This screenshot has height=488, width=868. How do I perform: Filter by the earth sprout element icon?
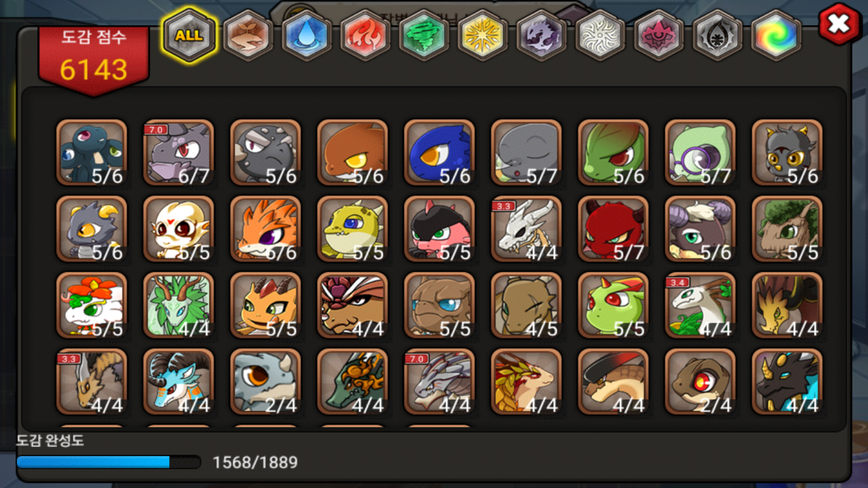tap(248, 35)
